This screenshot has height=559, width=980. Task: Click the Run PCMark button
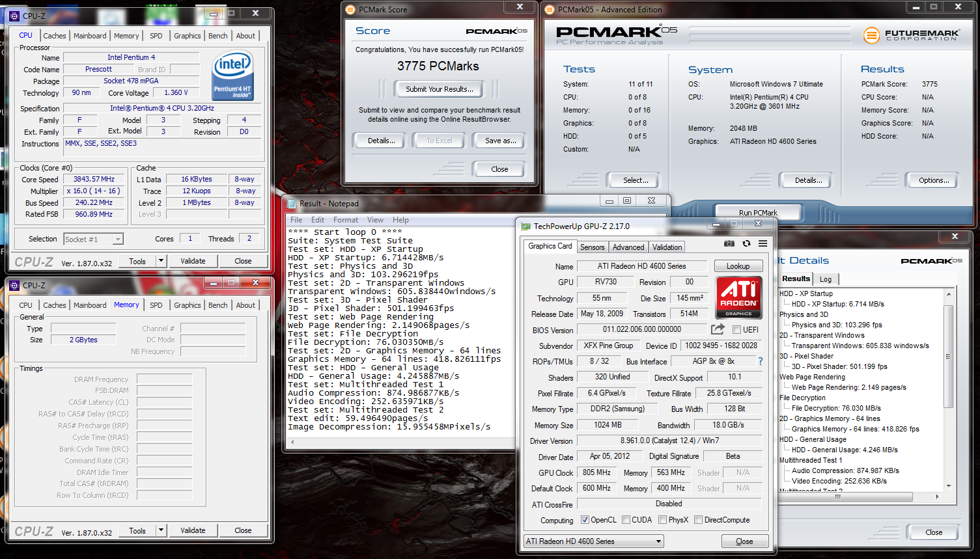(x=757, y=212)
